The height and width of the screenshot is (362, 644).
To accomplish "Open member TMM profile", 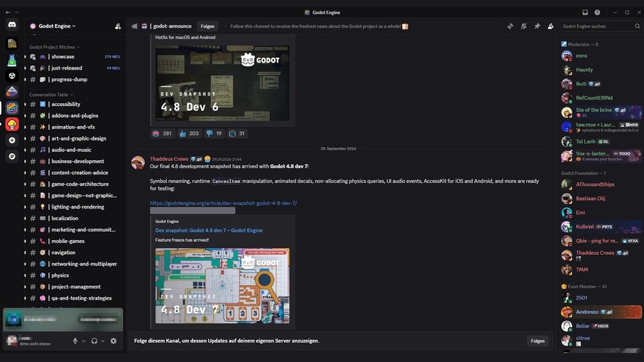I will tap(600, 269).
